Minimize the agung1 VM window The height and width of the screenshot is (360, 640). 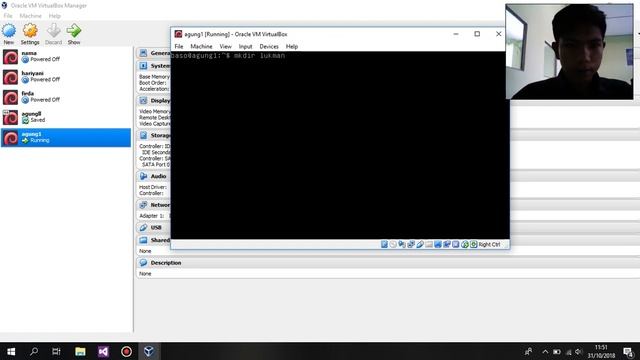click(x=456, y=34)
